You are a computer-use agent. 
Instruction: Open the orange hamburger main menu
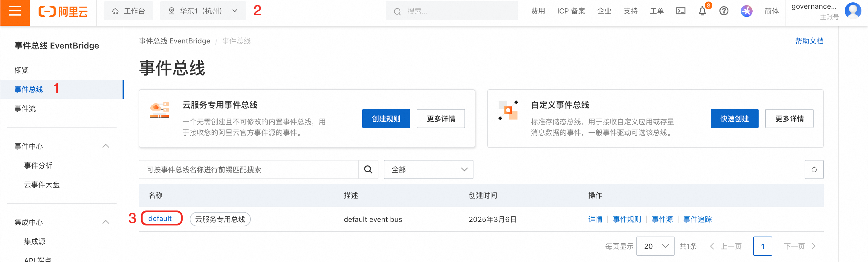click(15, 11)
